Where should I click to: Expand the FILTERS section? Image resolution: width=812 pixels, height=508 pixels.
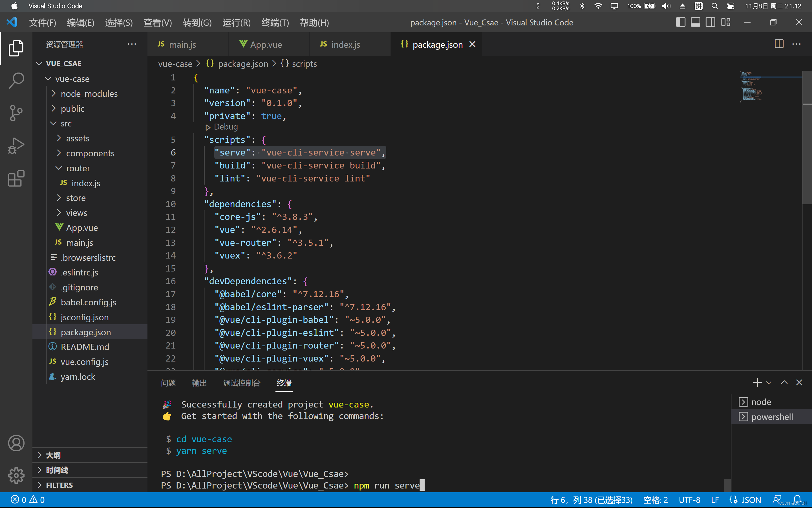click(90, 485)
